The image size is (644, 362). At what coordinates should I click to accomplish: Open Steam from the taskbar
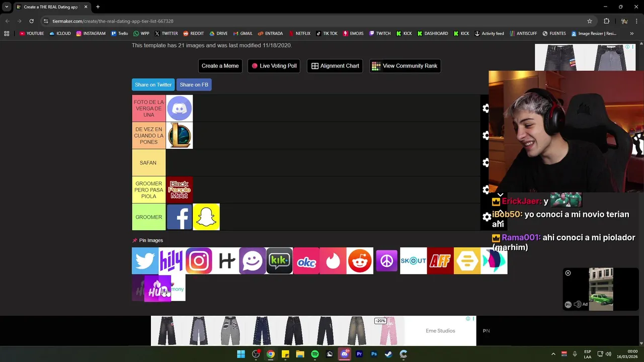coord(388,354)
